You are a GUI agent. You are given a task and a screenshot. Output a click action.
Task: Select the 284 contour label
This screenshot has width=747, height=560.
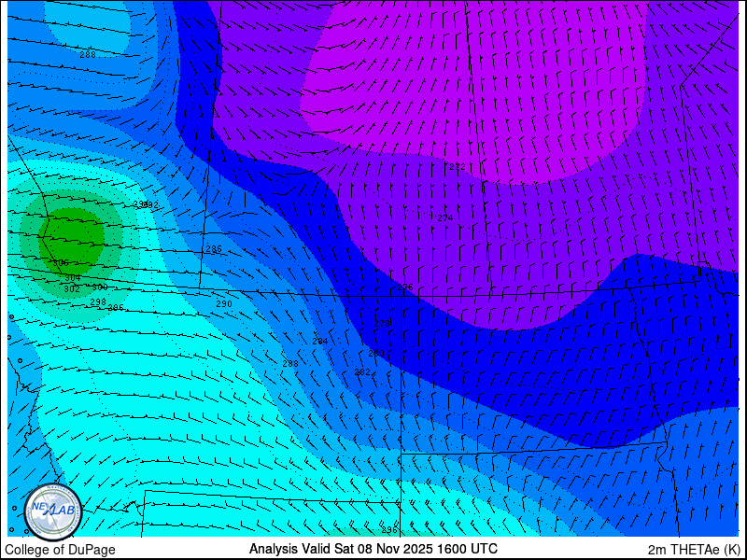[320, 341]
